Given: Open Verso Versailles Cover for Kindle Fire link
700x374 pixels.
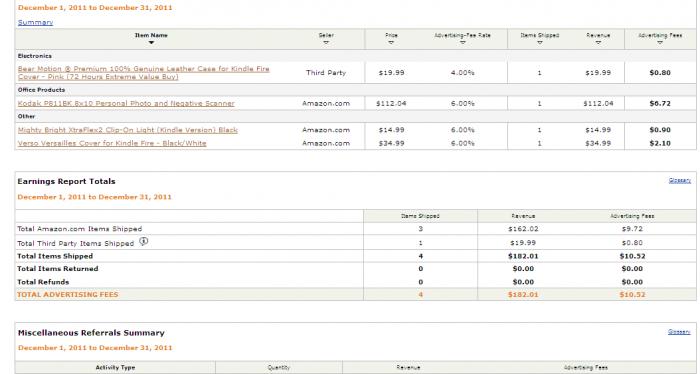Looking at the screenshot, I should [112, 143].
